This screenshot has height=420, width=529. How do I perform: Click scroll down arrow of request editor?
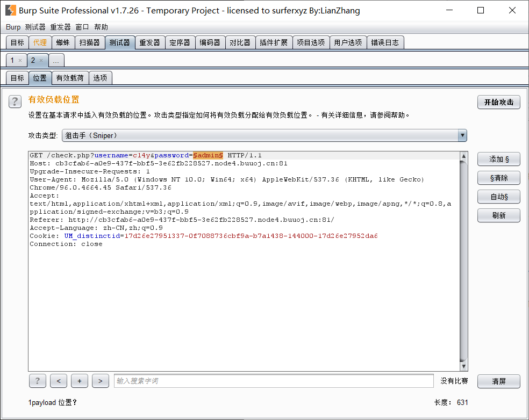tap(463, 366)
